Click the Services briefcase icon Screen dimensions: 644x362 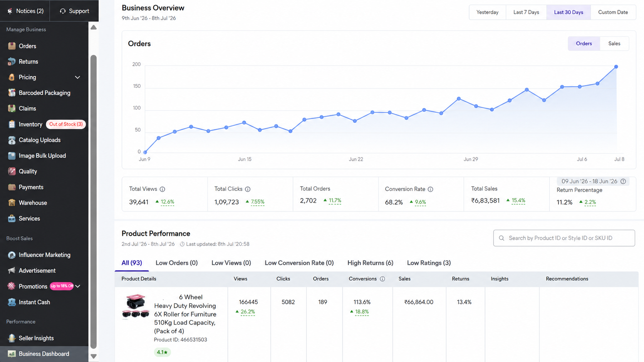click(12, 219)
